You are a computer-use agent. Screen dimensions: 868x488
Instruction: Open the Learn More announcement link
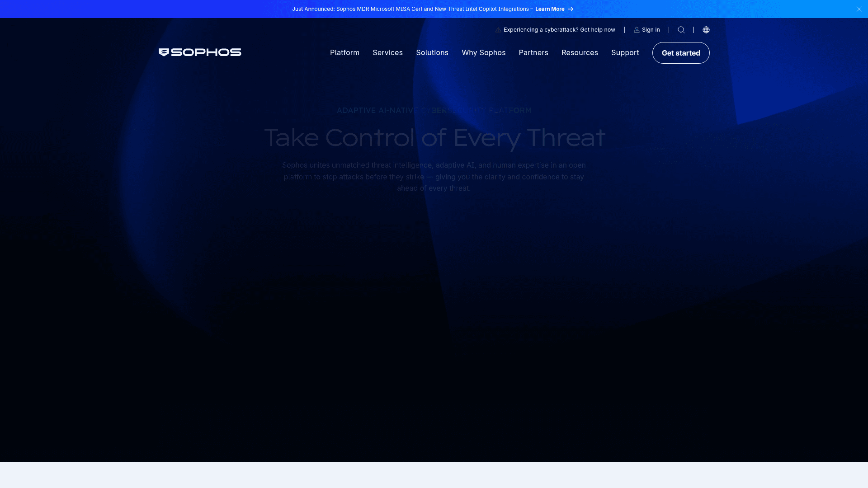tap(550, 9)
